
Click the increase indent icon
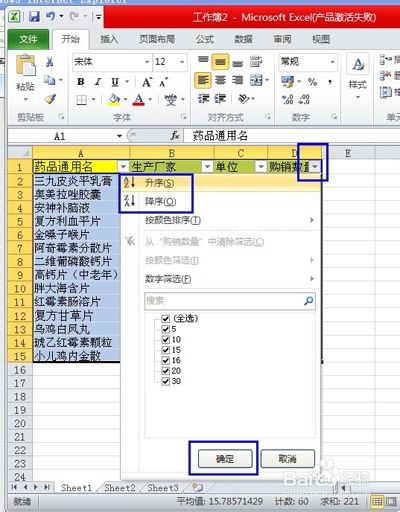(220, 99)
